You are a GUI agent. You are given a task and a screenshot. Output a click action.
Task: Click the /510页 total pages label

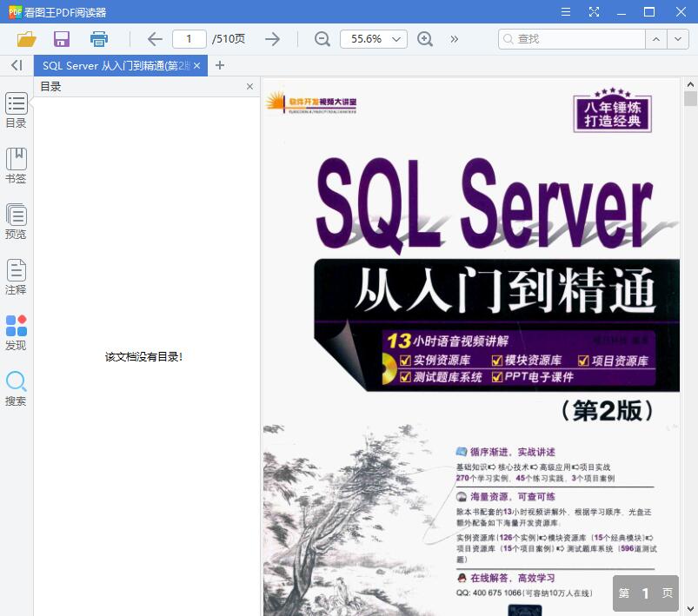pyautogui.click(x=229, y=39)
